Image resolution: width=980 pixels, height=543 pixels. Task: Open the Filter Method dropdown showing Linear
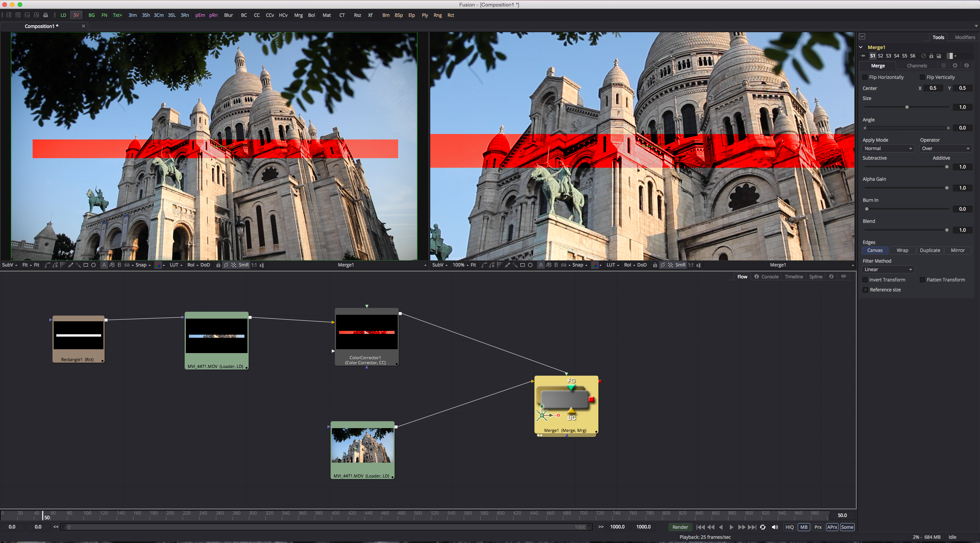pos(888,269)
